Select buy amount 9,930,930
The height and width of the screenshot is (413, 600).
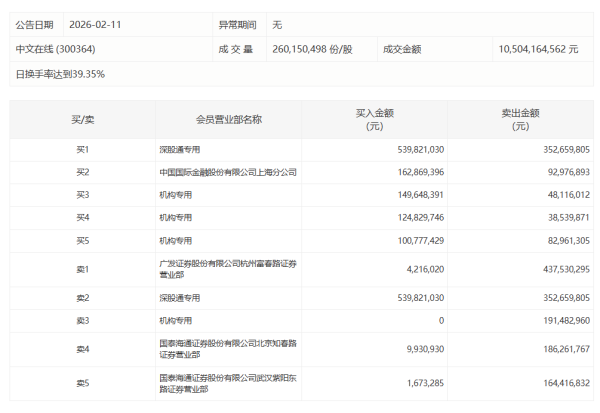pyautogui.click(x=425, y=349)
